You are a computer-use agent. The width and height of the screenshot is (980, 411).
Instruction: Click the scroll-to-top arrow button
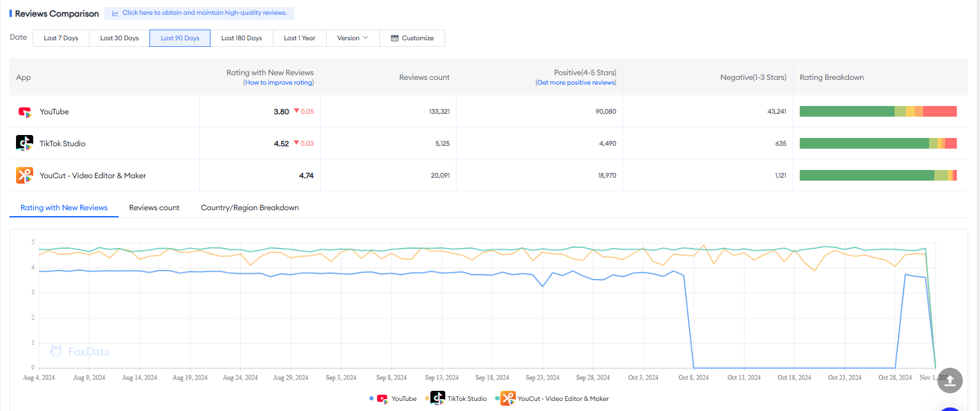point(950,380)
